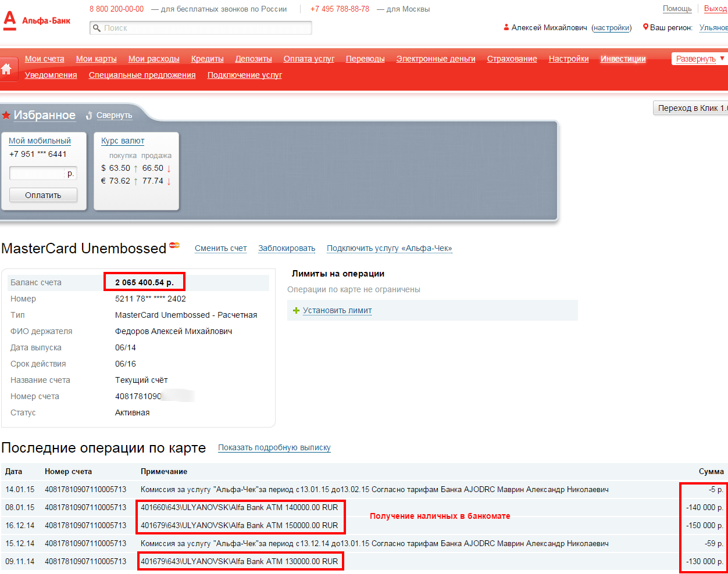
Task: Open Мои счета menu
Action: point(45,59)
